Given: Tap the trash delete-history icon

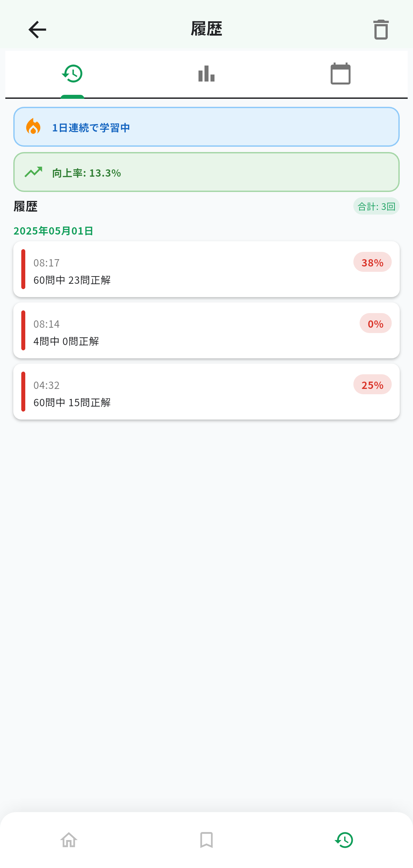Looking at the screenshot, I should pyautogui.click(x=381, y=30).
